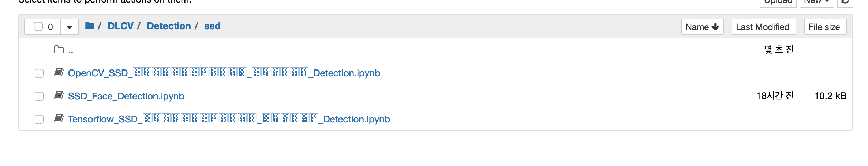
Task: Click the Upload button
Action: (x=778, y=2)
